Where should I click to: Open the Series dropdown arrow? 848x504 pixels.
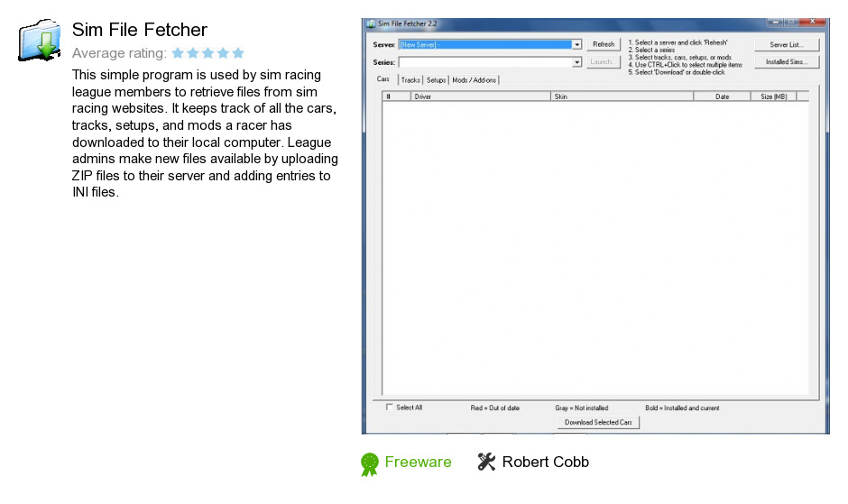pyautogui.click(x=577, y=62)
